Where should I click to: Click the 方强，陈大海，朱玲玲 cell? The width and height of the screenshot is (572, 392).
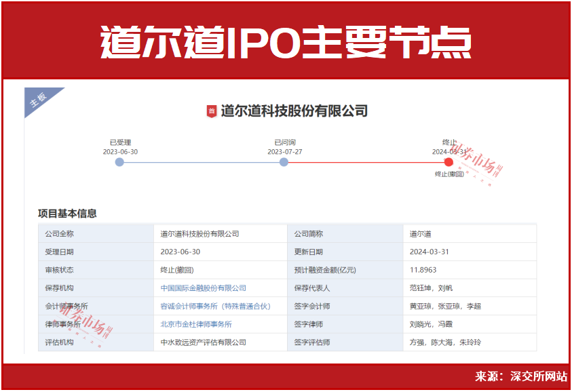(470, 342)
